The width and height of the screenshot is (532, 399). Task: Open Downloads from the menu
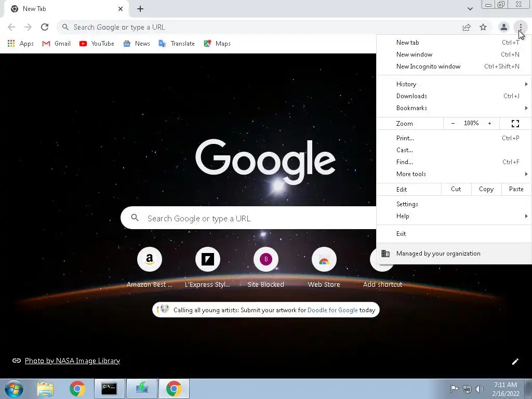[x=454, y=96]
